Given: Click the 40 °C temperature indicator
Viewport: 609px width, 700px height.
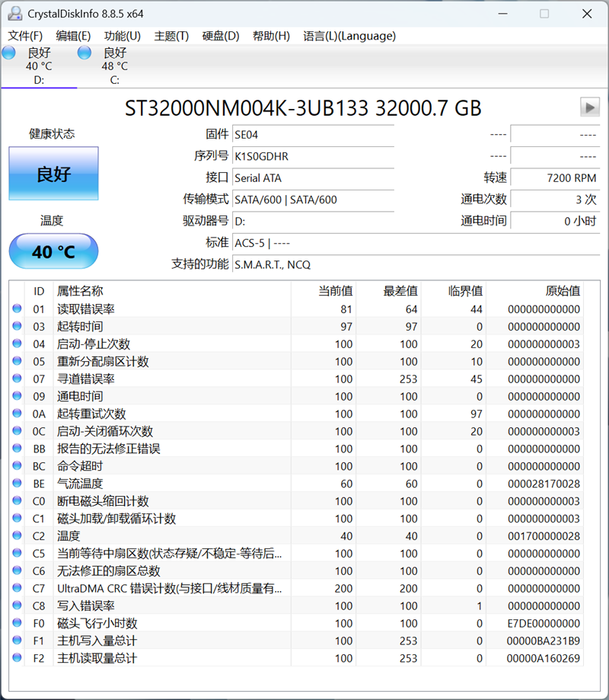Looking at the screenshot, I should click(53, 251).
